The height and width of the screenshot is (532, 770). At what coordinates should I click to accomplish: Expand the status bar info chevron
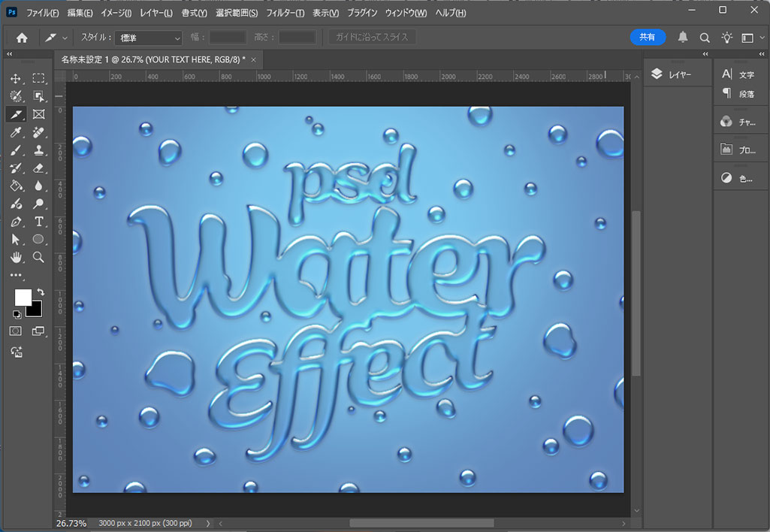[x=208, y=523]
